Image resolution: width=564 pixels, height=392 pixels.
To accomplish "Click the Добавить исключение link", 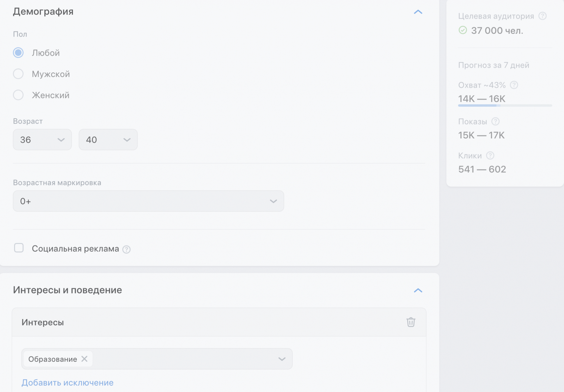I will point(67,383).
